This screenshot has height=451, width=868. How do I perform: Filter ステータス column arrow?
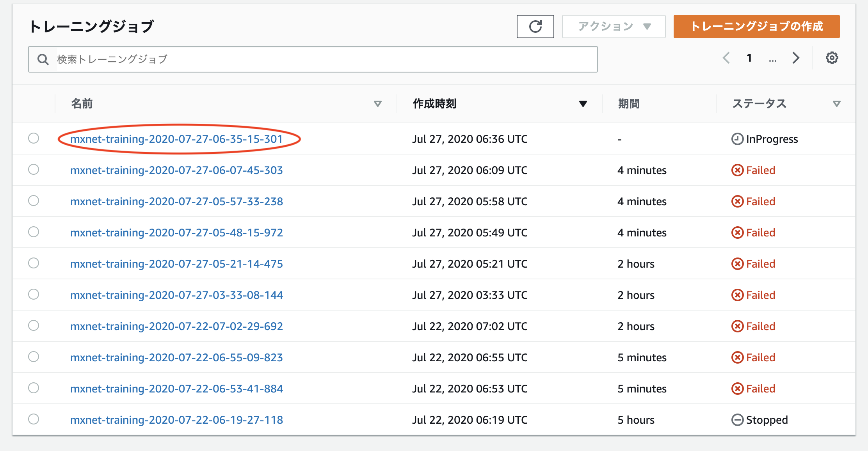click(836, 104)
